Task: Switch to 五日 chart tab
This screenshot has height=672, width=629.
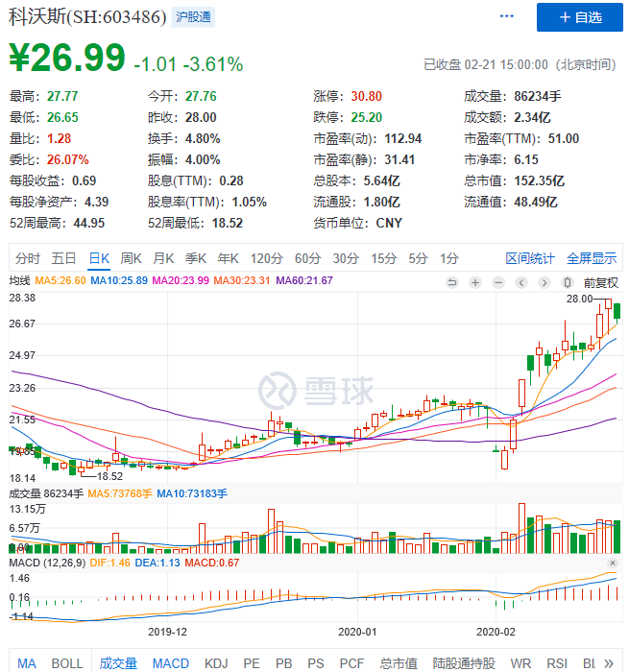Action: [x=63, y=258]
